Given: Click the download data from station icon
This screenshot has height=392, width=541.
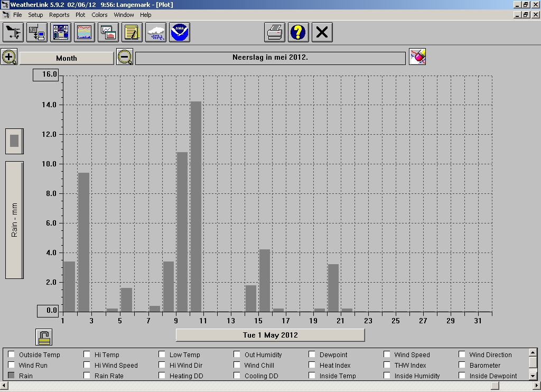Looking at the screenshot, I should (x=37, y=32).
